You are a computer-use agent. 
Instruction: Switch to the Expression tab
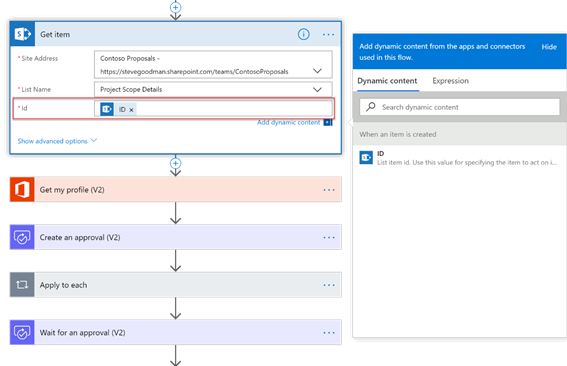point(450,81)
